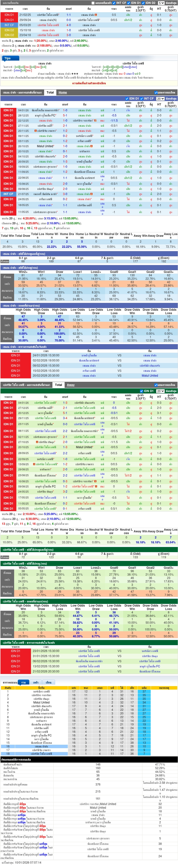
Task: Open the last-5-matches count dropdown at the top
Action: tap(161, 3)
